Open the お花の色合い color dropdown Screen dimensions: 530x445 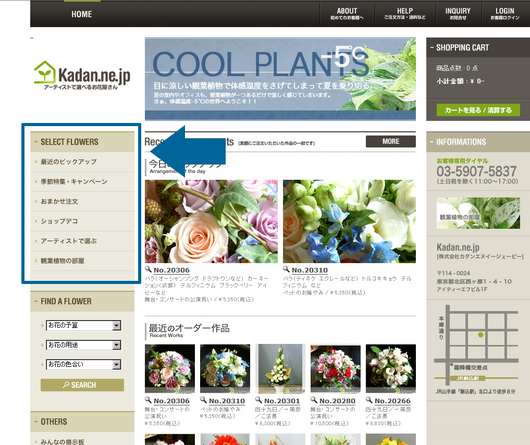[x=83, y=364]
